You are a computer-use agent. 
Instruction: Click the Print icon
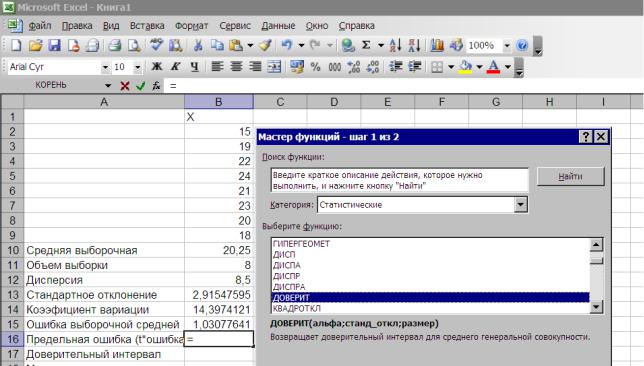(x=115, y=45)
